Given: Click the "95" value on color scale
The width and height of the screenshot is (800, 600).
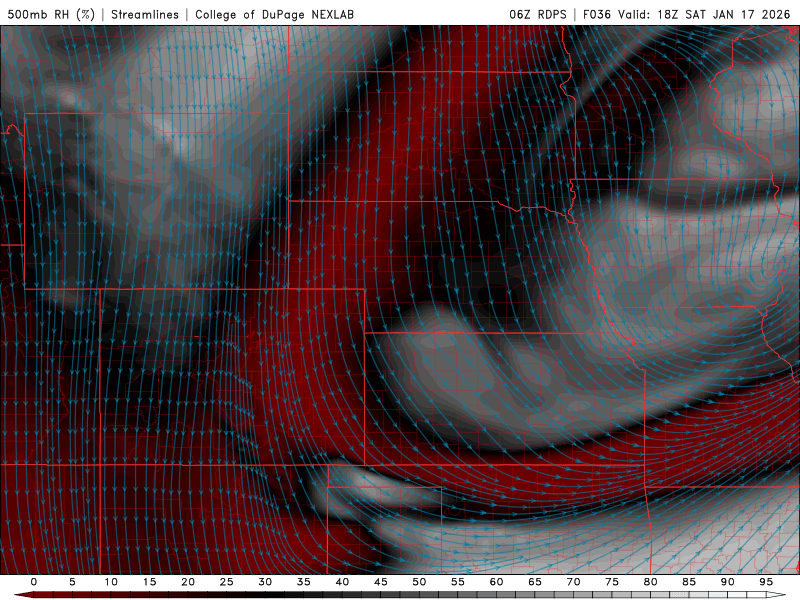Looking at the screenshot, I should (765, 582).
